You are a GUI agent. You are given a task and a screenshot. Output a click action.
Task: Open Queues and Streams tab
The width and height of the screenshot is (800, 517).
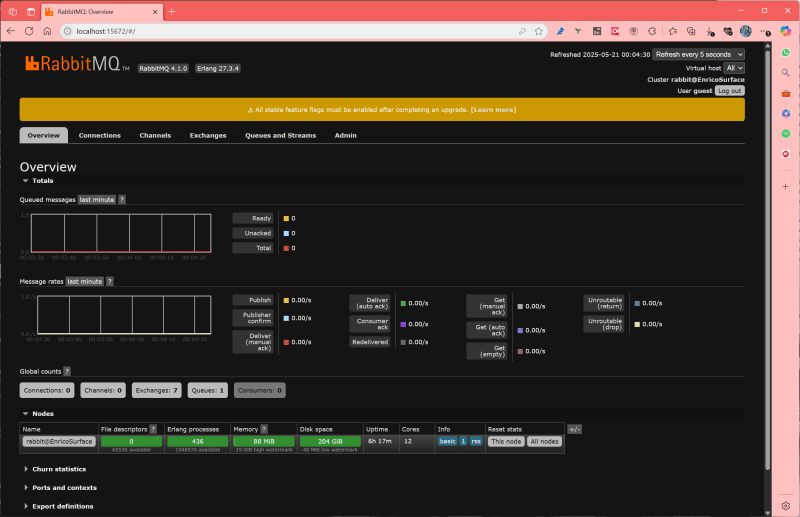point(281,135)
